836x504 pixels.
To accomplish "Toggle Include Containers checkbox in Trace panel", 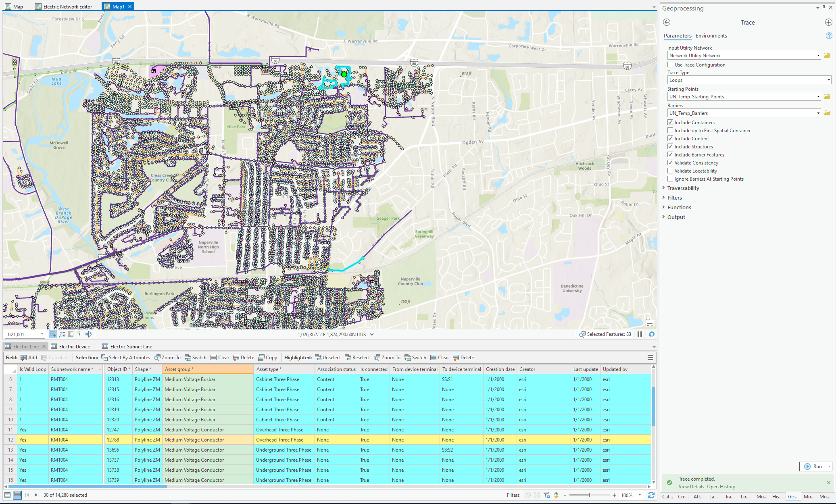I will [x=670, y=123].
